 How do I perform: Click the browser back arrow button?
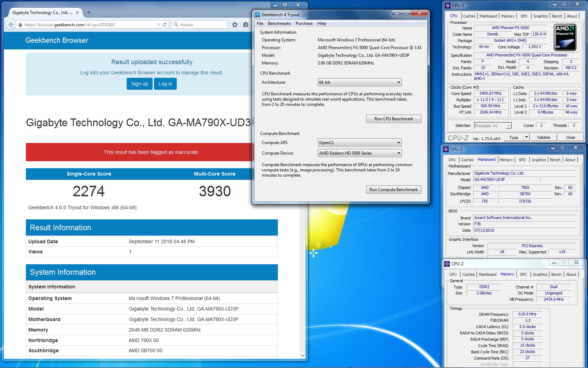11,25
